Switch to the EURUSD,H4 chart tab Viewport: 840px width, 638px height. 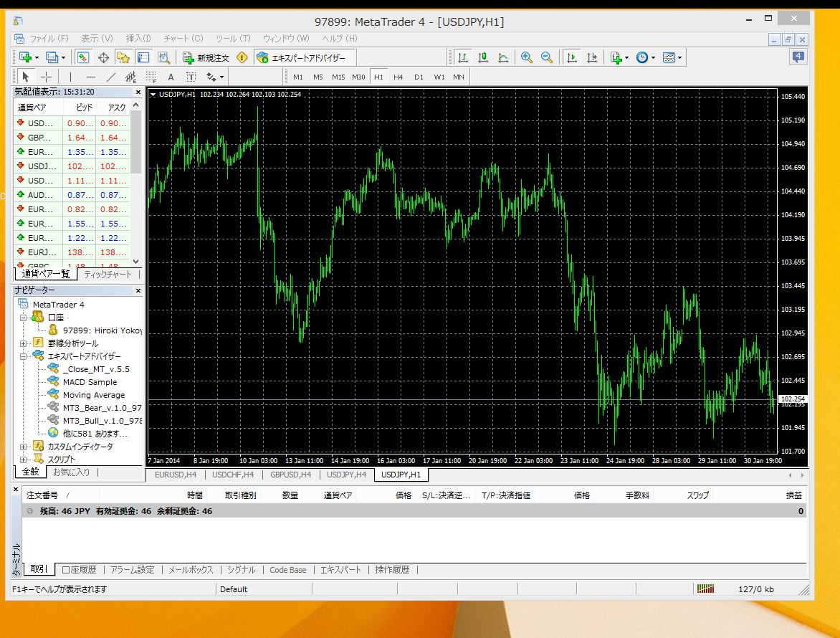[x=176, y=475]
